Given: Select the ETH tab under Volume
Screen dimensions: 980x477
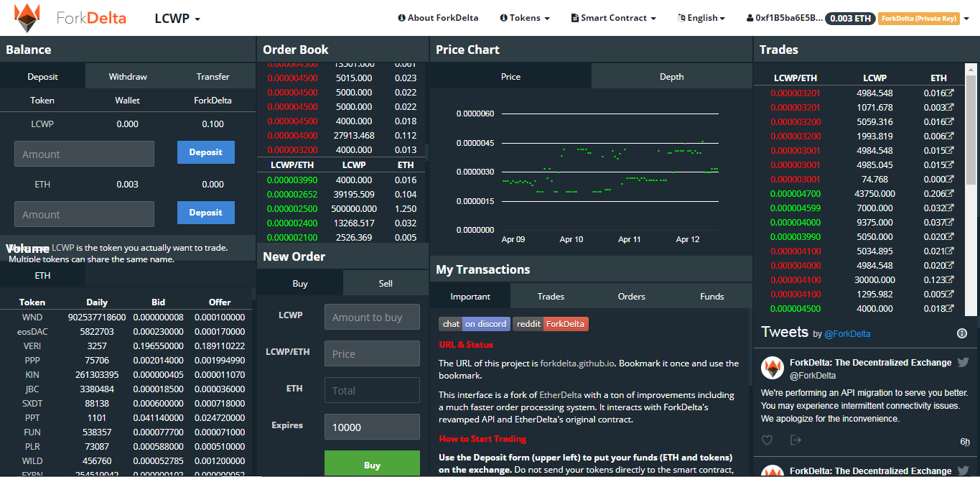Looking at the screenshot, I should point(43,275).
